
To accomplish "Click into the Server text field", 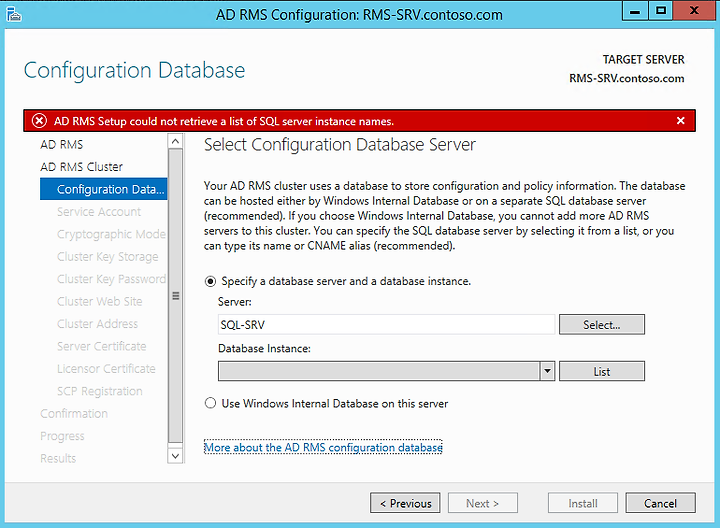I will (386, 325).
